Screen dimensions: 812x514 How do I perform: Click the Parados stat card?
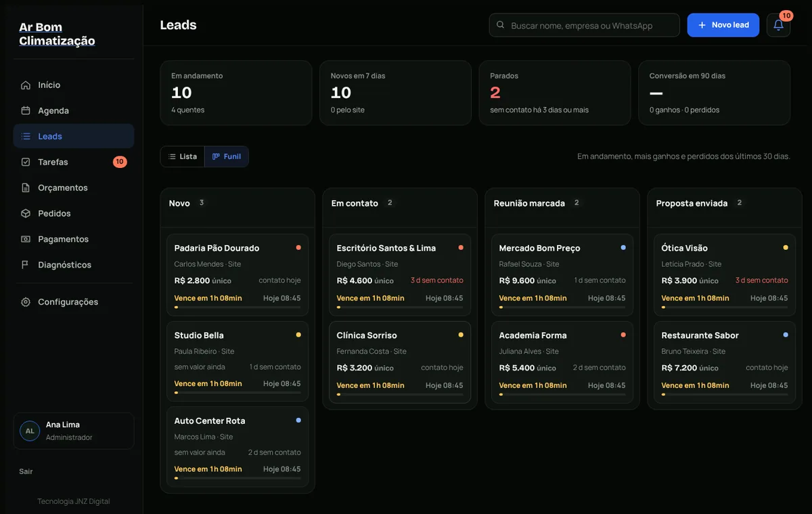pyautogui.click(x=555, y=93)
